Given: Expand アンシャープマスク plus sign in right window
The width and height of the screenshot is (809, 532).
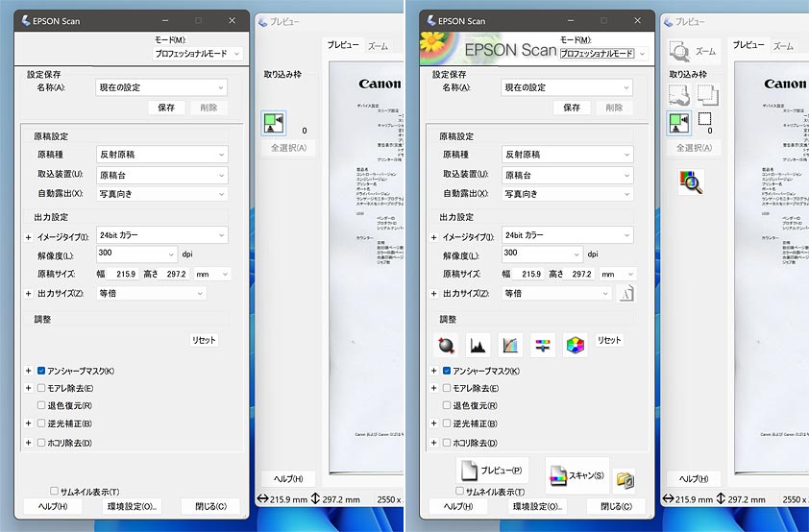Looking at the screenshot, I should (x=434, y=371).
